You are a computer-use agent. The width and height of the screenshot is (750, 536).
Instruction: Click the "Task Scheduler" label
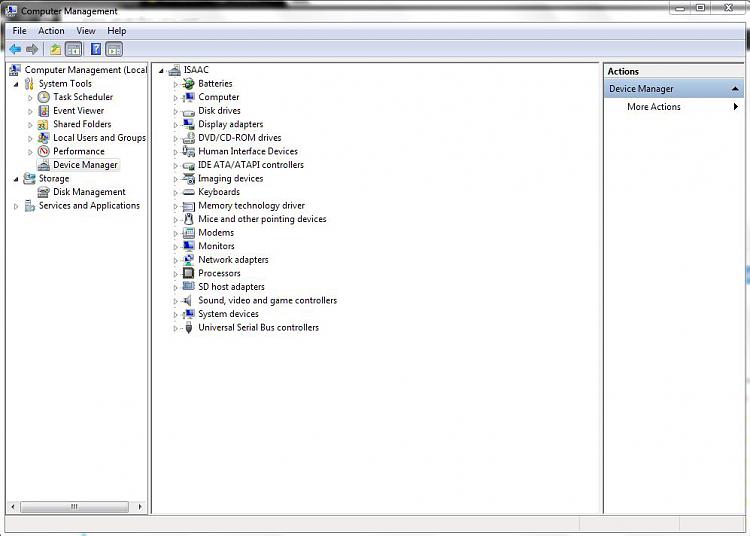[83, 97]
